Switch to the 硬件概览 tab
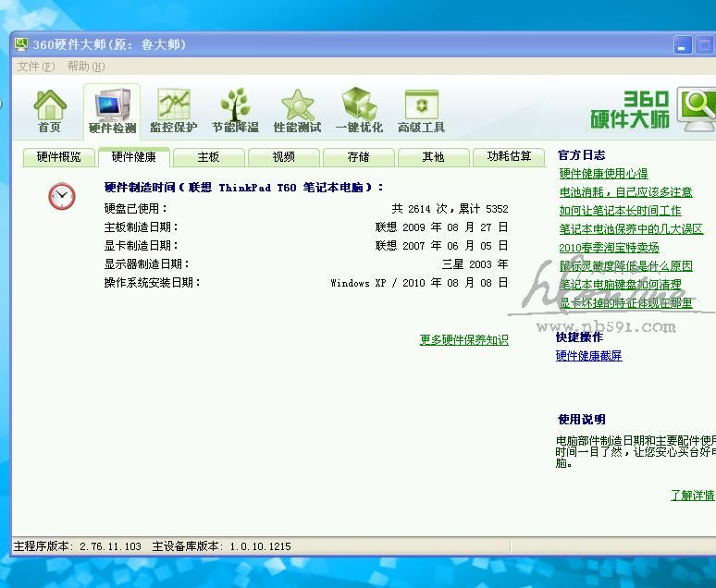 tap(59, 157)
